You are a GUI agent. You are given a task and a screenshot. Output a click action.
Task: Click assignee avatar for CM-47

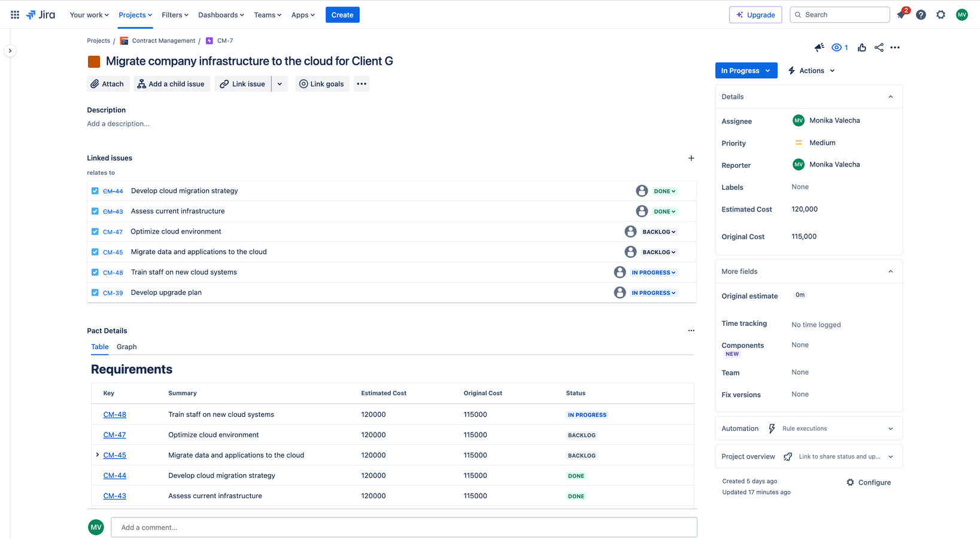[630, 232]
